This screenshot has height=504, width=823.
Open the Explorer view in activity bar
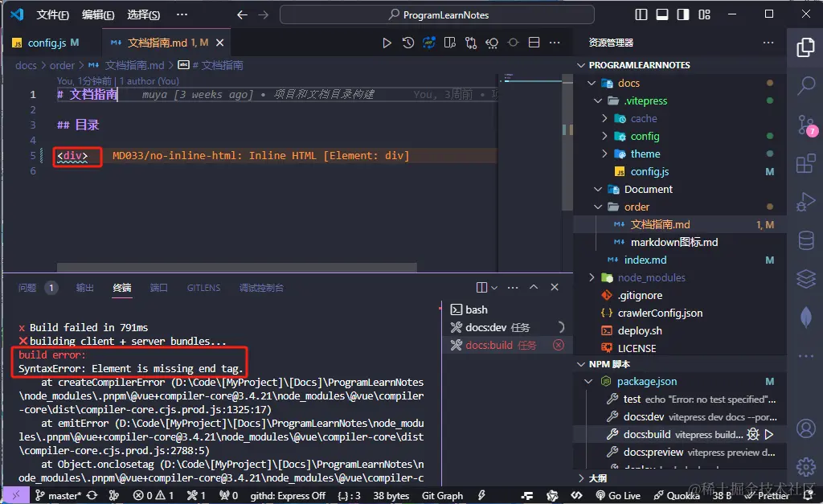click(805, 47)
